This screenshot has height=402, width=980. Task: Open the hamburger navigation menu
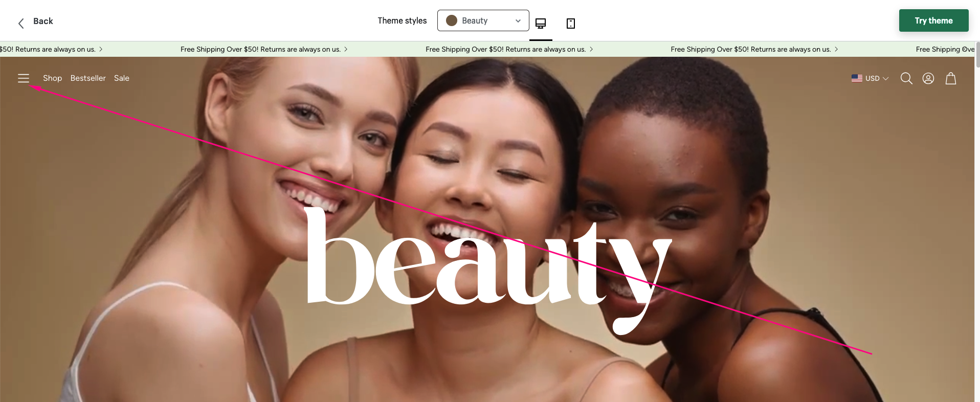pos(24,78)
